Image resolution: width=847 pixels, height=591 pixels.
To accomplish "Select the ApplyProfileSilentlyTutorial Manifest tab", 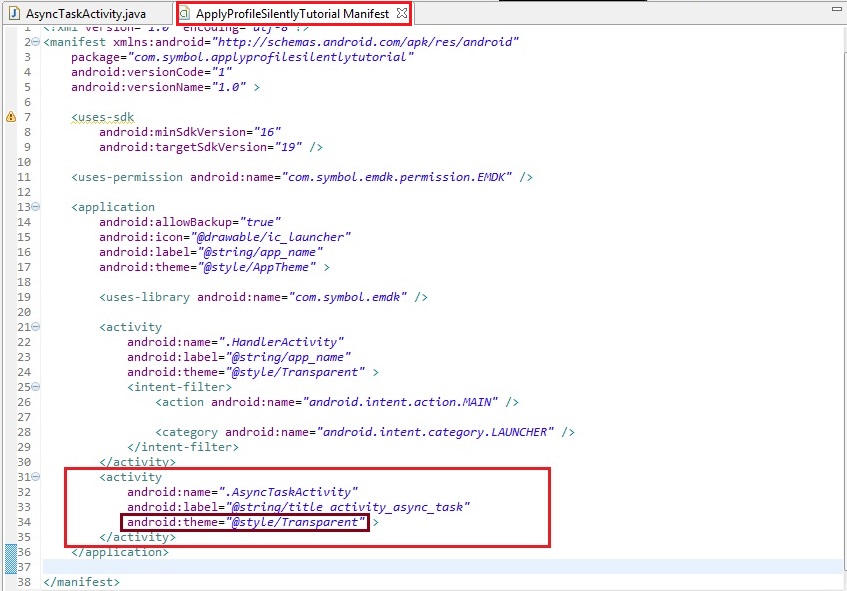I will tap(292, 14).
